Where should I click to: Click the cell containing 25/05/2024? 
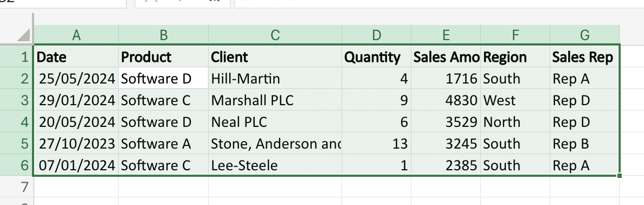click(76, 79)
